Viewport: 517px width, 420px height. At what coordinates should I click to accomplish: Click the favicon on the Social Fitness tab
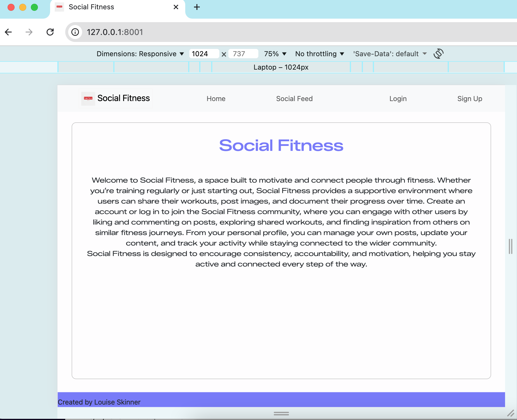[59, 7]
